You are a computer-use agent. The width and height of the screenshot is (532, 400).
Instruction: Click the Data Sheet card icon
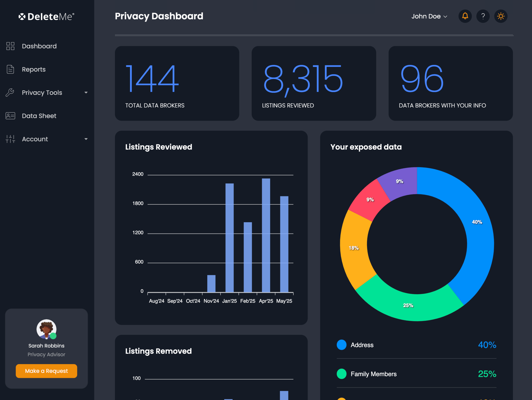(10, 116)
